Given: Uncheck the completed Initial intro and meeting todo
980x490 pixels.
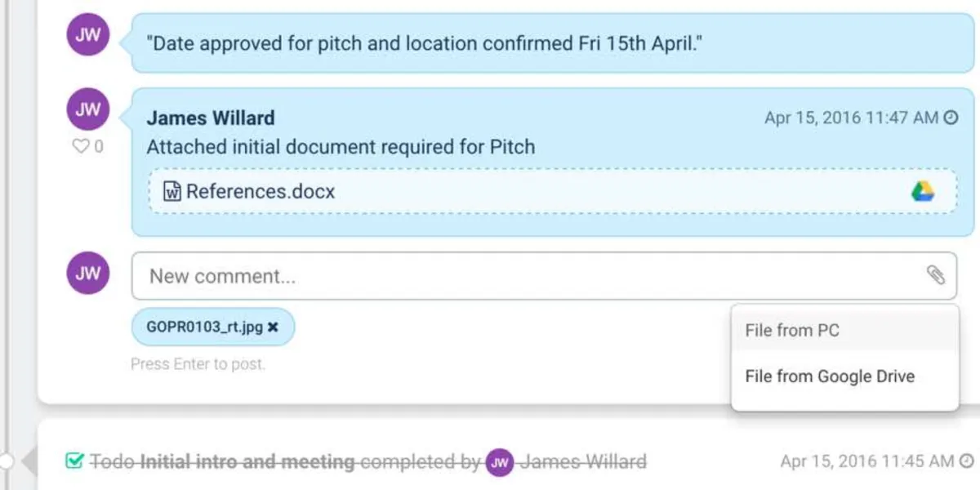Looking at the screenshot, I should pyautogui.click(x=74, y=462).
